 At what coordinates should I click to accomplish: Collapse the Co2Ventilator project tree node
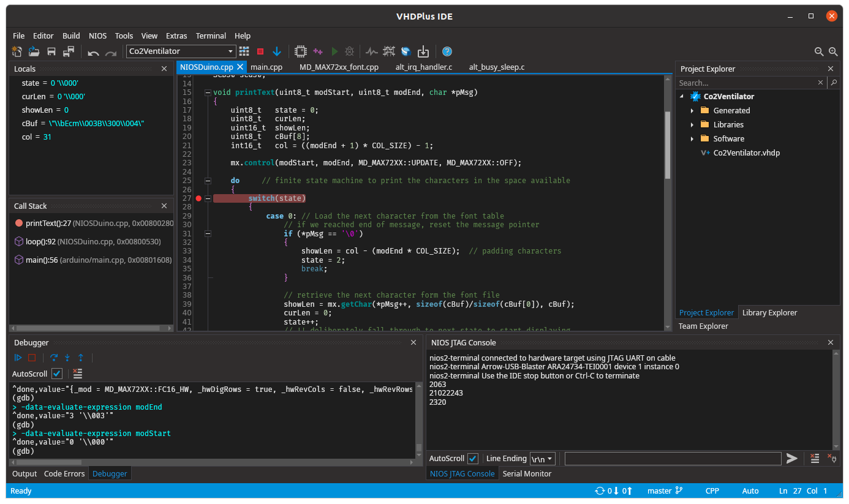[x=681, y=96]
